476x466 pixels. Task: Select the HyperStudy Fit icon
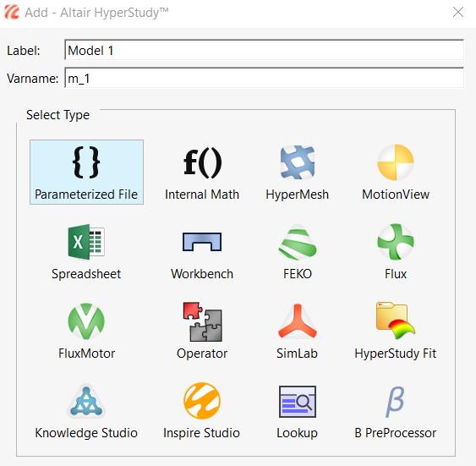pos(396,321)
